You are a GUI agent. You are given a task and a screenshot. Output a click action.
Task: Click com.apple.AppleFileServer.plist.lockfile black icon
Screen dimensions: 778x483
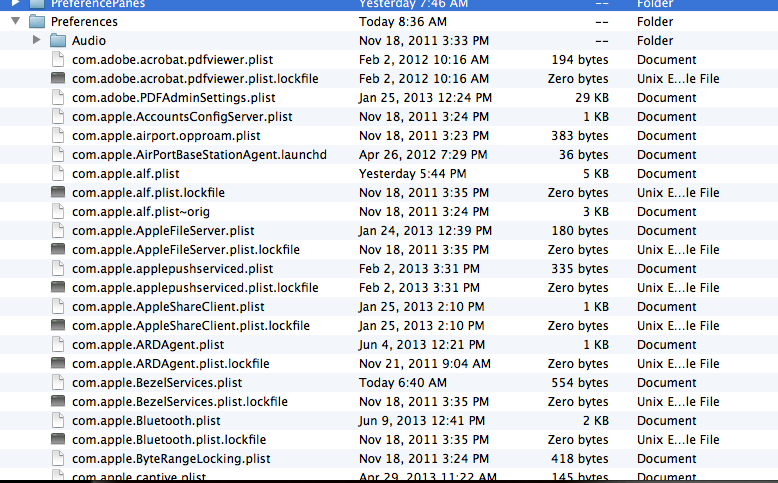point(58,249)
